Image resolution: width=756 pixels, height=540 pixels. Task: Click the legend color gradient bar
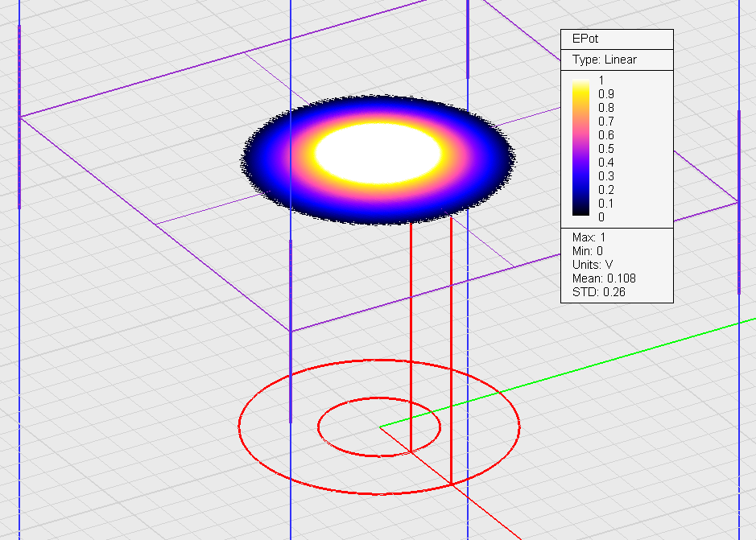[580, 148]
